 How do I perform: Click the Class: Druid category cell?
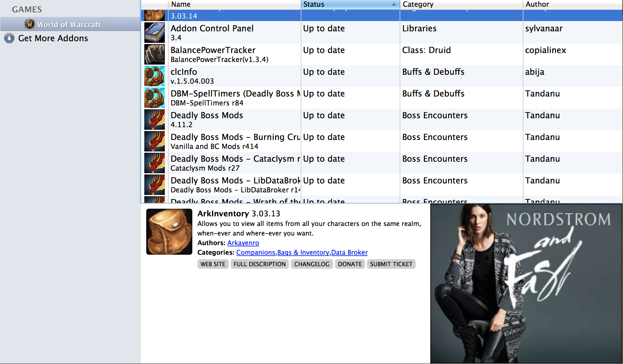426,50
